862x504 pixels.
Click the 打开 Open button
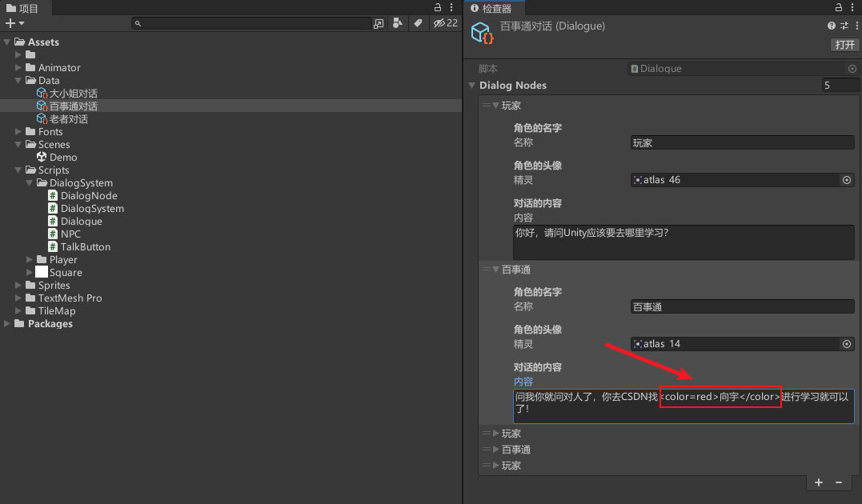(x=844, y=45)
